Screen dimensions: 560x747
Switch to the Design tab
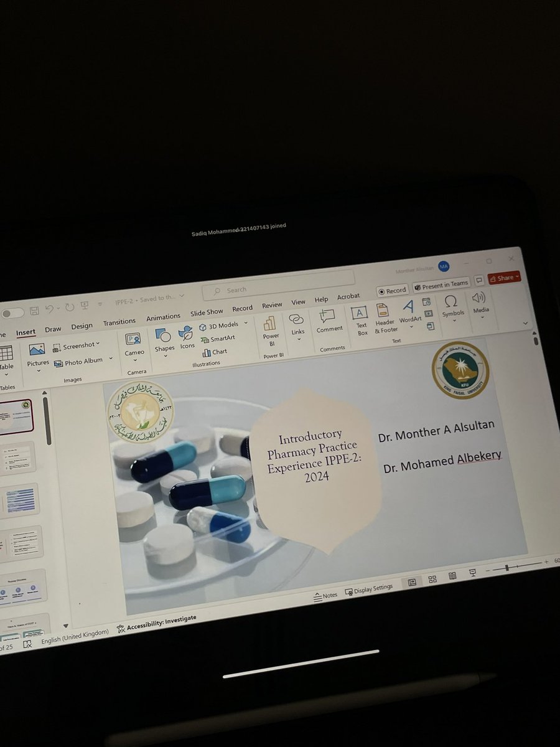click(x=82, y=326)
